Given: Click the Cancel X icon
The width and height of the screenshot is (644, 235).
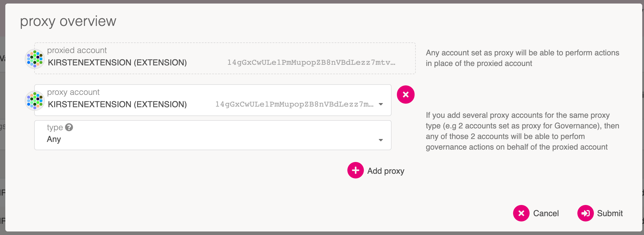Looking at the screenshot, I should (x=521, y=213).
